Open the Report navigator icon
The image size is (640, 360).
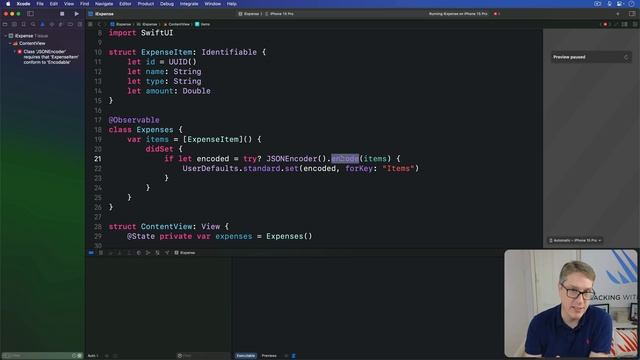[x=80, y=24]
